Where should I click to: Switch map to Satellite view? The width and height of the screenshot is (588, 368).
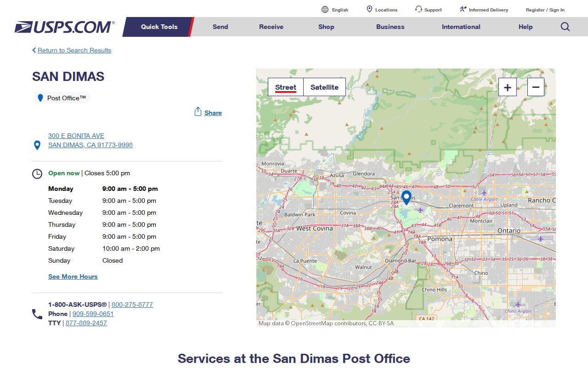coord(324,87)
